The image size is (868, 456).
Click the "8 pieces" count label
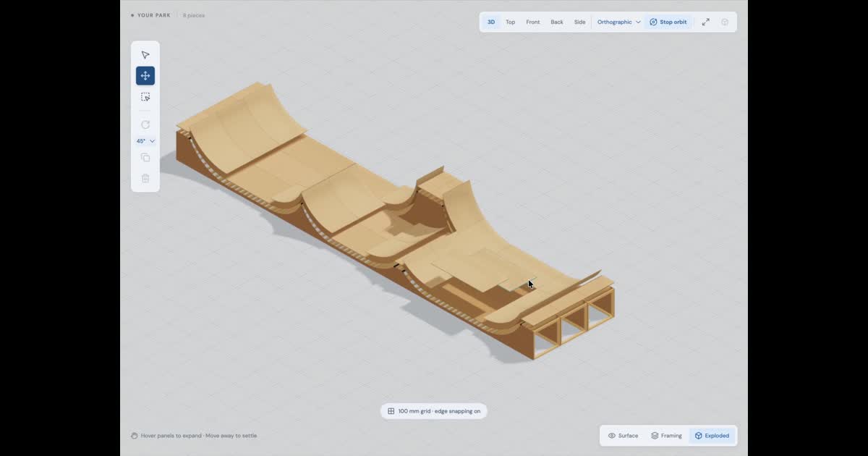click(194, 15)
